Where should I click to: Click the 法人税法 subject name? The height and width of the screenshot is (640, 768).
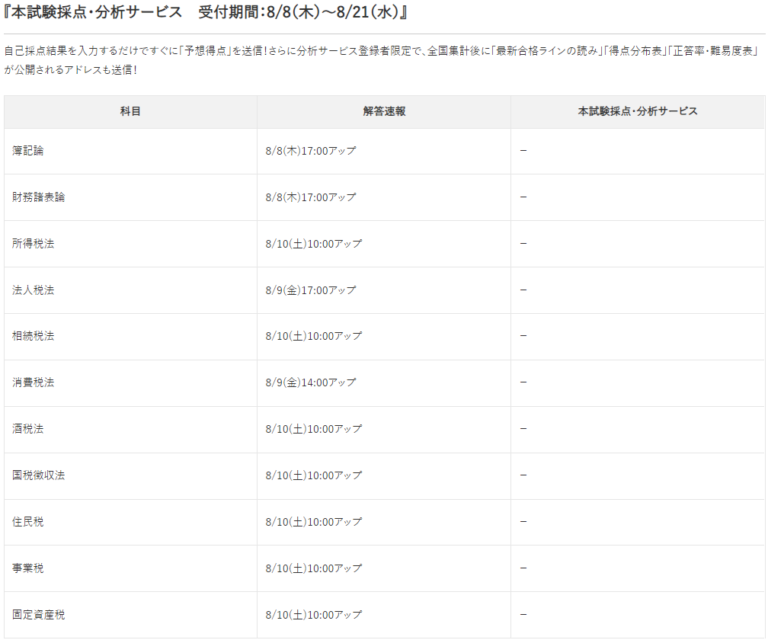point(33,290)
